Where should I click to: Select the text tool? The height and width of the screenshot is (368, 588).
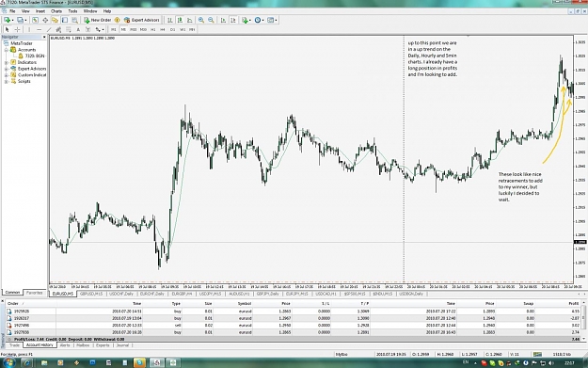[x=78, y=29]
